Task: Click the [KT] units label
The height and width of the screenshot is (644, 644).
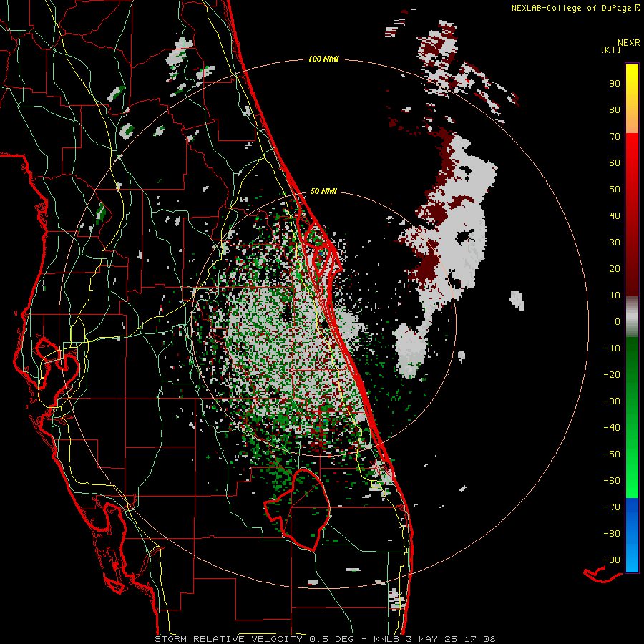Action: point(611,49)
